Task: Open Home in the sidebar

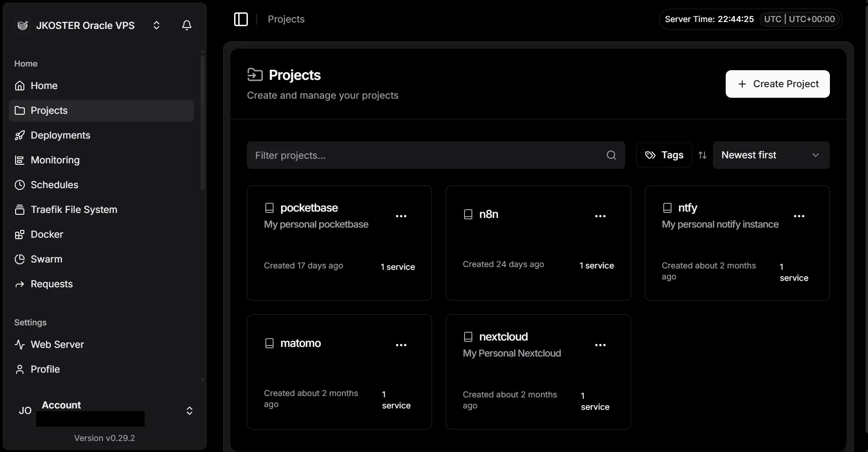Action: (x=101, y=86)
